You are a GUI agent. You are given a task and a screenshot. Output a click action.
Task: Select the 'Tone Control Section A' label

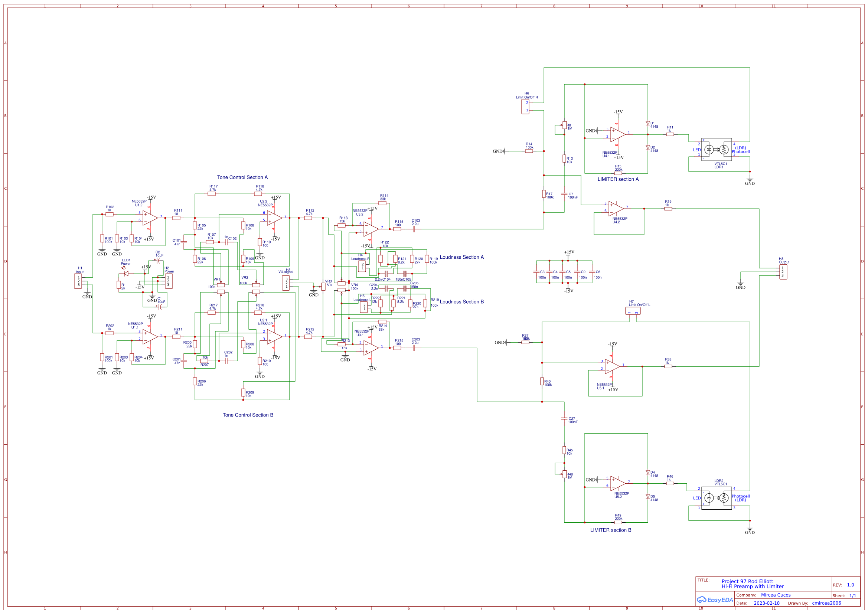pos(242,177)
